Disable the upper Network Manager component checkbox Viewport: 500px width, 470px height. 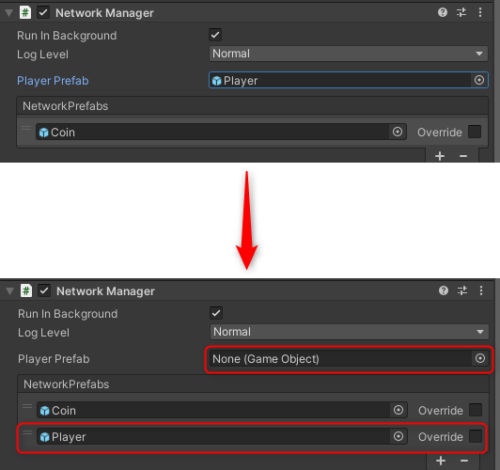(x=43, y=13)
